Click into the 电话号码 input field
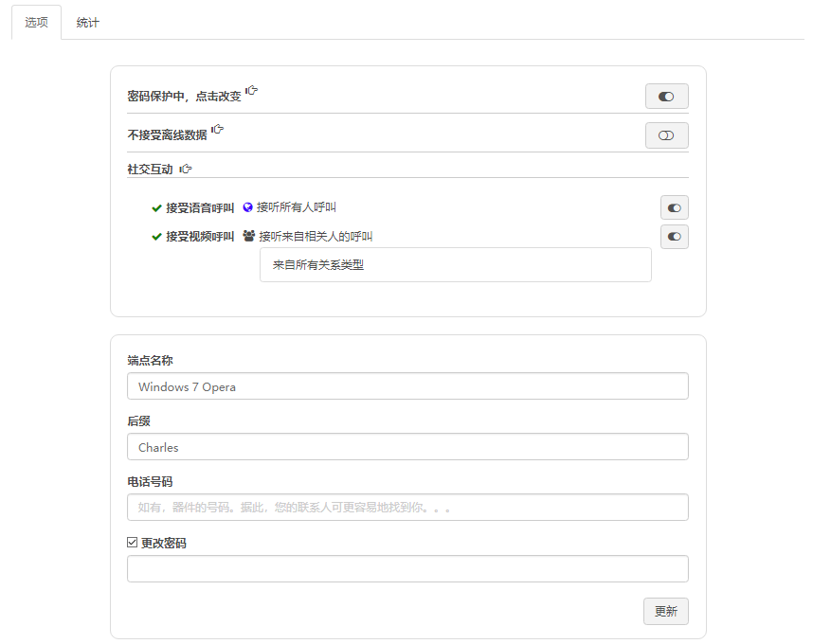The width and height of the screenshot is (813, 644). [x=407, y=508]
